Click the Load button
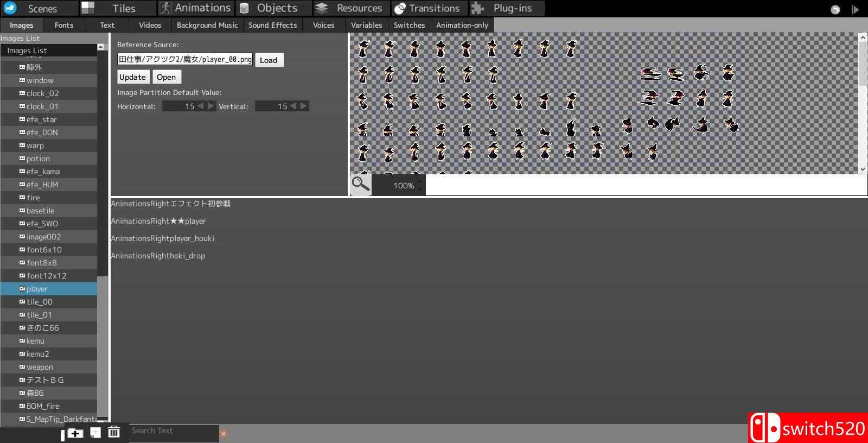Image resolution: width=868 pixels, height=443 pixels. click(269, 60)
